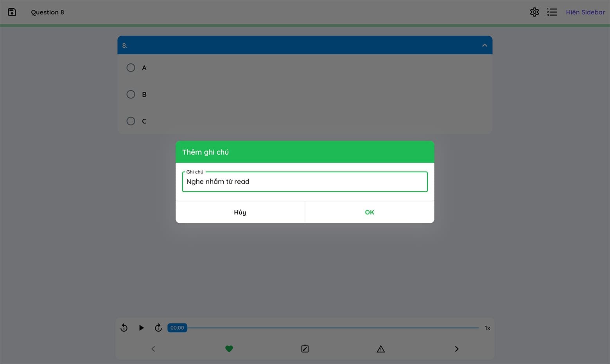Viewport: 610px width, 364px height.
Task: Click the Hiện Sidebar link
Action: click(585, 12)
